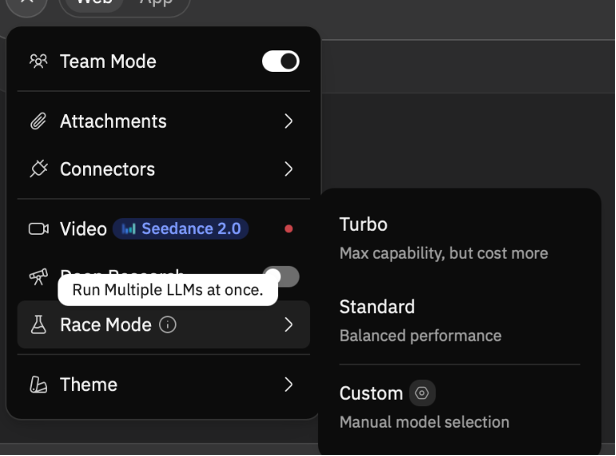The image size is (616, 456).
Task: Enable the Deep Research toggle switch
Action: (x=281, y=277)
